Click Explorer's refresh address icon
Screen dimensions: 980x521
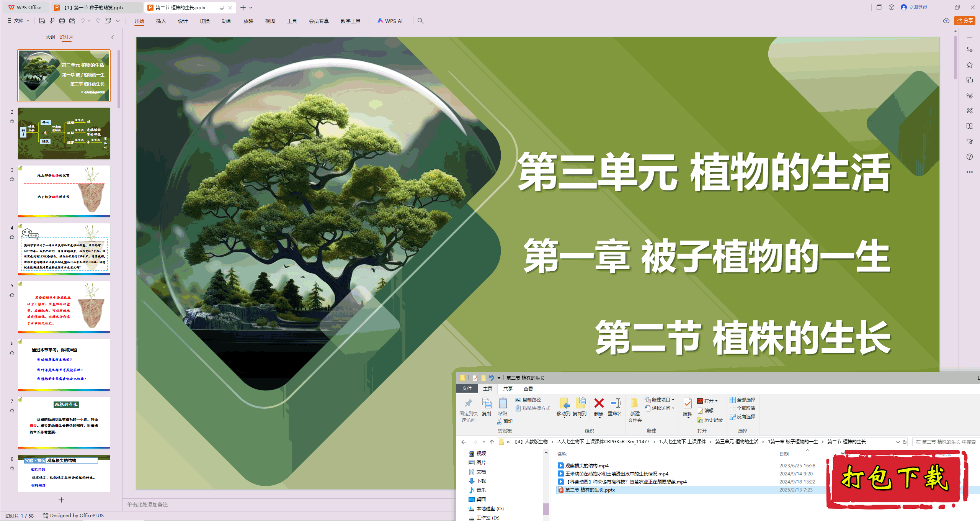tap(905, 442)
